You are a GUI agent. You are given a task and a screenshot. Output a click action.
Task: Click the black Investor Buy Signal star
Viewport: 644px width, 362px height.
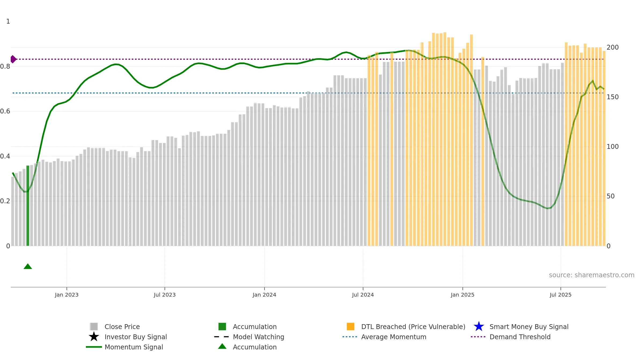pos(94,337)
